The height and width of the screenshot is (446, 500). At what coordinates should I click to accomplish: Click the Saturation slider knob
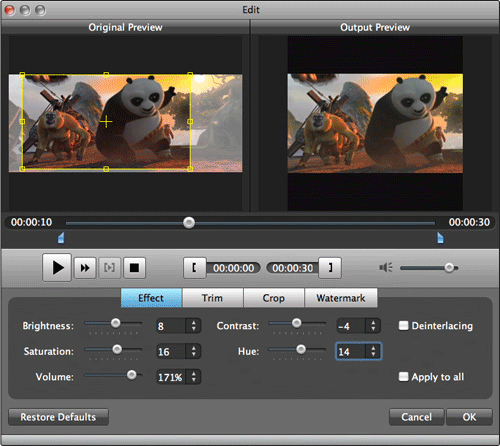(x=117, y=349)
